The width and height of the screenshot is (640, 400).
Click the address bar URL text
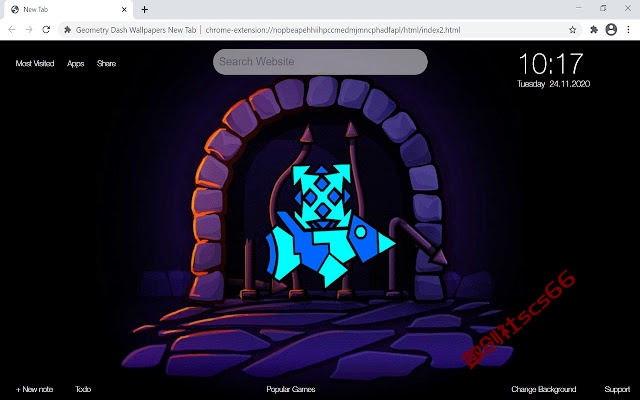pos(333,30)
